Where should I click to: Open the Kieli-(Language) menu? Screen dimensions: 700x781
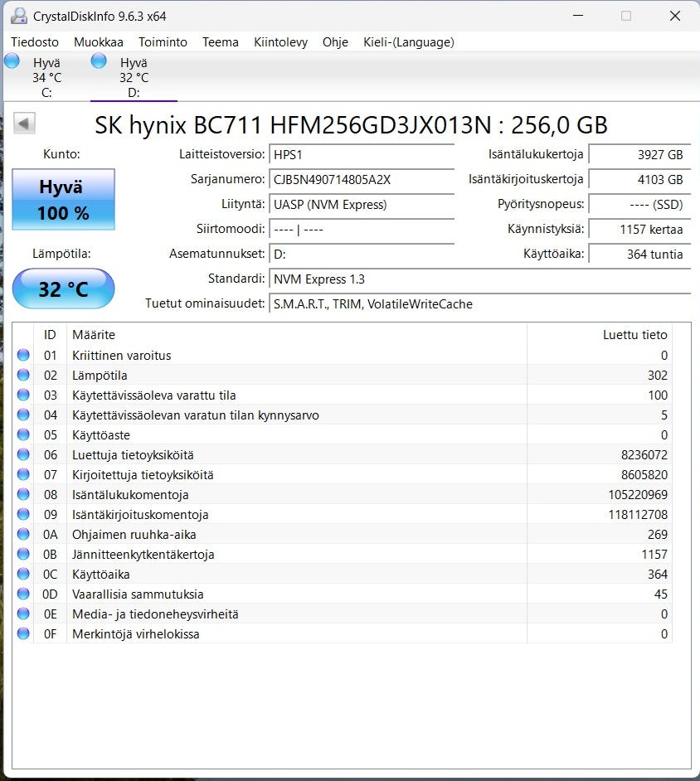(x=409, y=42)
